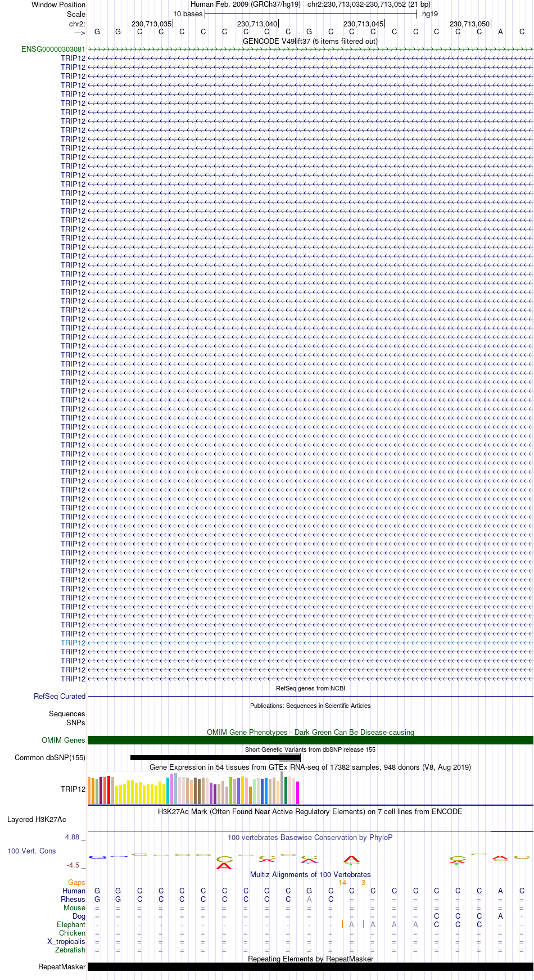The width and height of the screenshot is (534, 980).
Task: Select the SNPs track label
Action: pos(76,723)
